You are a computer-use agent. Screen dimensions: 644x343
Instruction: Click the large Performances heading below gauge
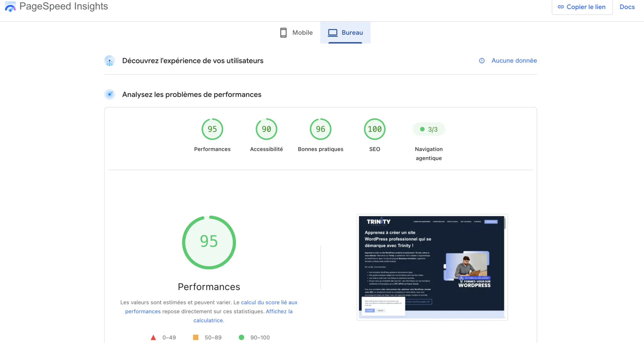(x=209, y=287)
